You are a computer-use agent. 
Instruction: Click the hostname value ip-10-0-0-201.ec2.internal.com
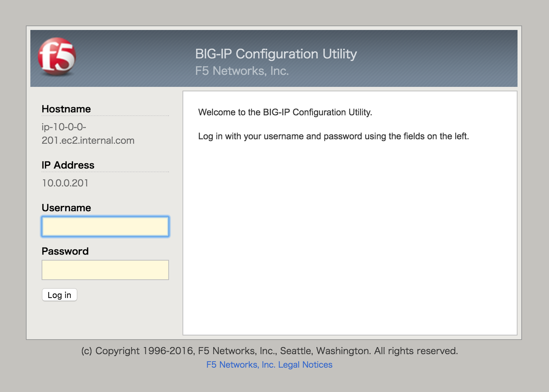[x=88, y=134]
